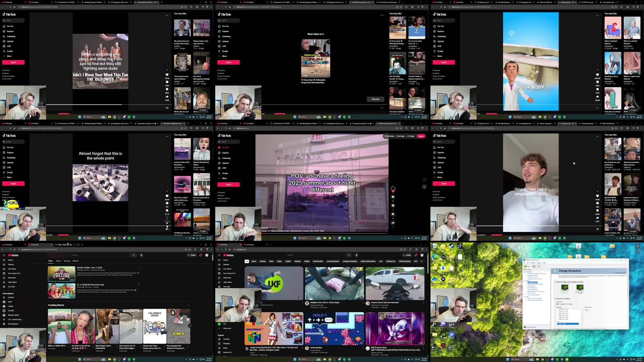Save the 'YOUR BODY' TikTok to favorites
644x362 pixels.
(x=597, y=89)
